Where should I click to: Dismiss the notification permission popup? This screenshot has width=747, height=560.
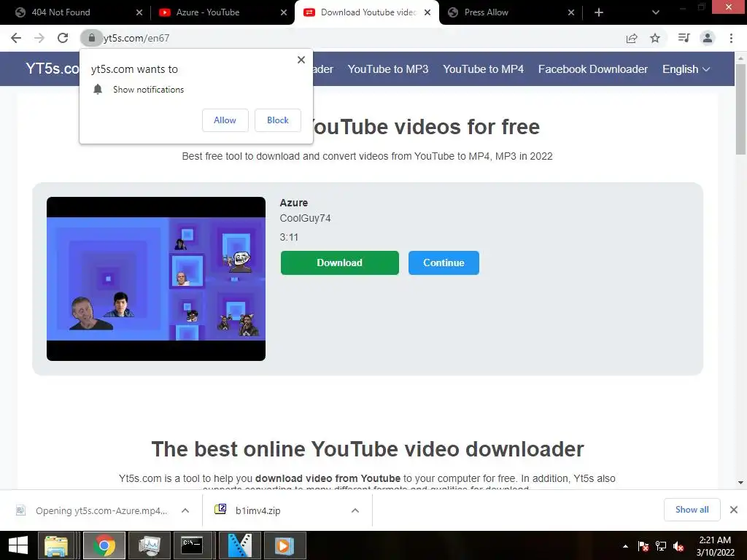pyautogui.click(x=301, y=60)
